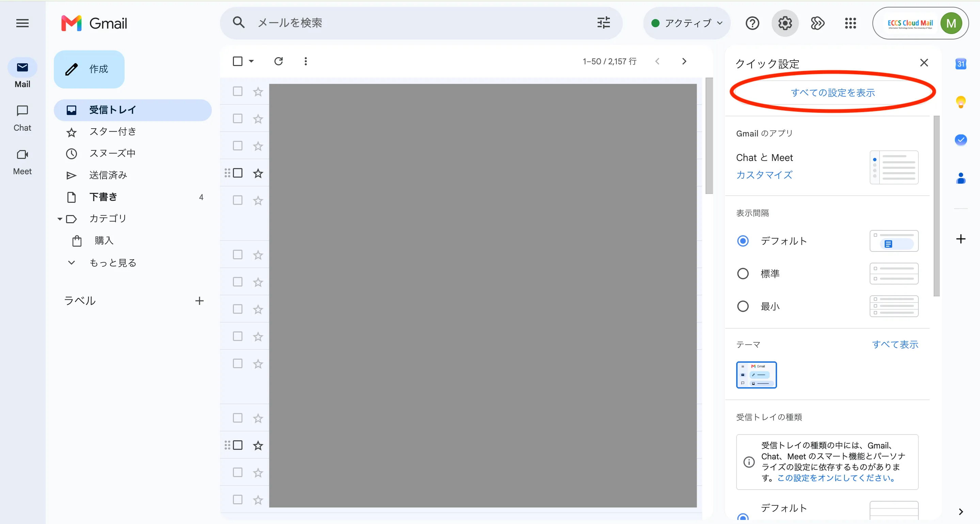Hide the side panel arrow
980x524 pixels.
pyautogui.click(x=961, y=512)
